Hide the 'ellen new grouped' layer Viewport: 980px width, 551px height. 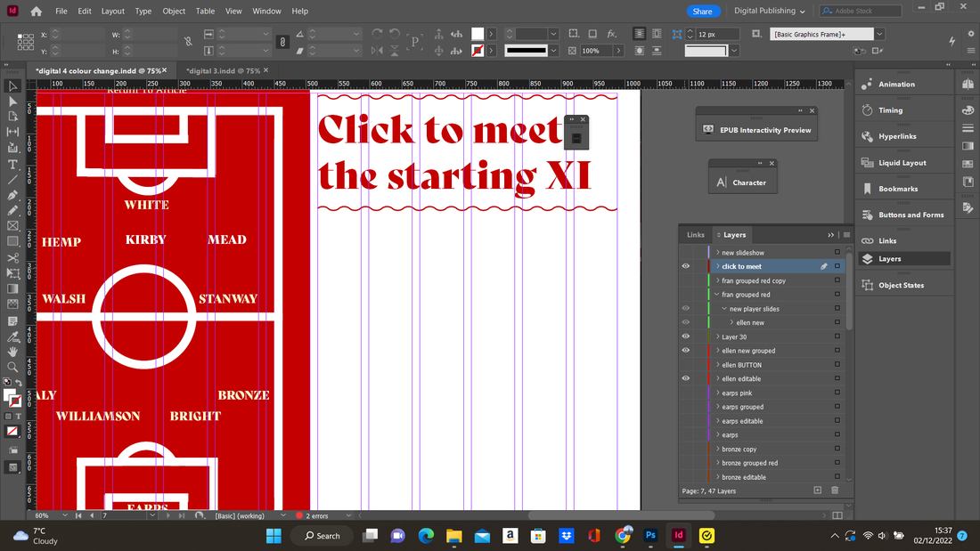coord(686,351)
